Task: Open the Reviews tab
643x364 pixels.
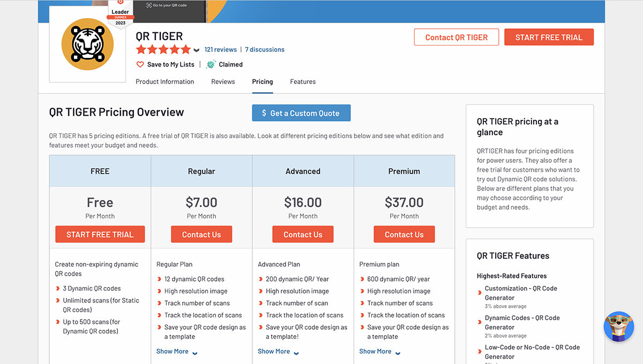Action: point(223,82)
